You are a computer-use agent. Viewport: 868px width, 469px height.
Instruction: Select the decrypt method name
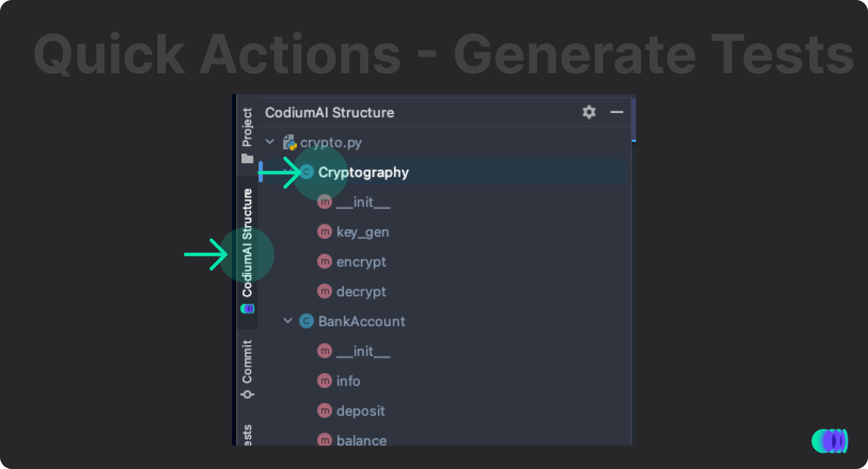click(x=361, y=292)
